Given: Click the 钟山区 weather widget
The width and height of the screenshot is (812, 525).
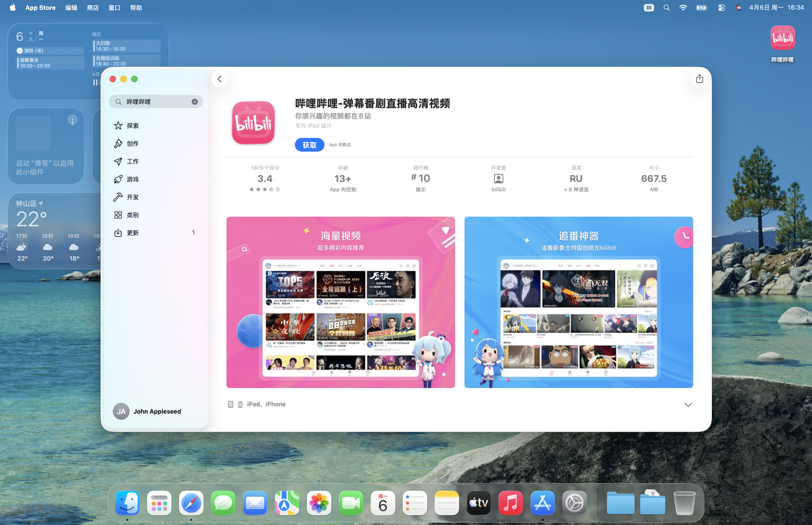Looking at the screenshot, I should (55, 231).
